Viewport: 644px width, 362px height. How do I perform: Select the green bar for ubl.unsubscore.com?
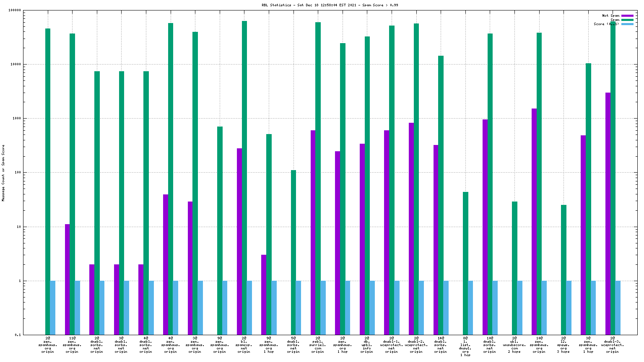pos(514,268)
